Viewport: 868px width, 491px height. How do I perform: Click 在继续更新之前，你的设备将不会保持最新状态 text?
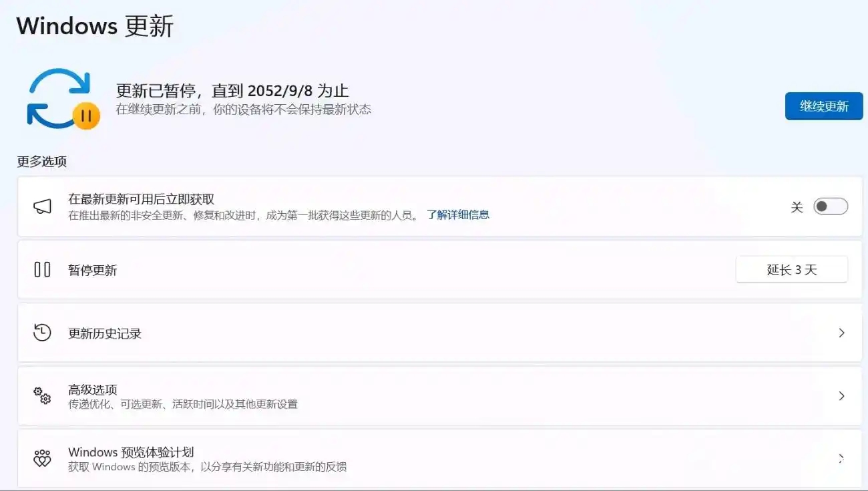click(244, 110)
